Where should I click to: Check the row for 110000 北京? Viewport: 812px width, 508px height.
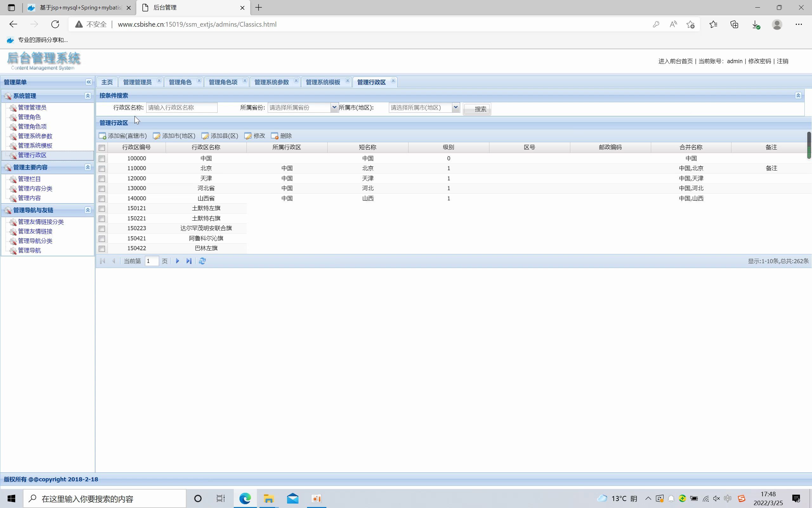(x=102, y=169)
